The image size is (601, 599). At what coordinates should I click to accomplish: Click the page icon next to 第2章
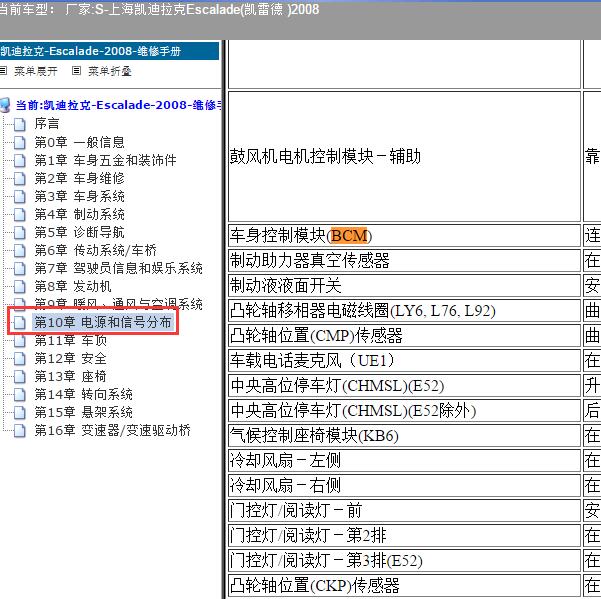coord(20,179)
